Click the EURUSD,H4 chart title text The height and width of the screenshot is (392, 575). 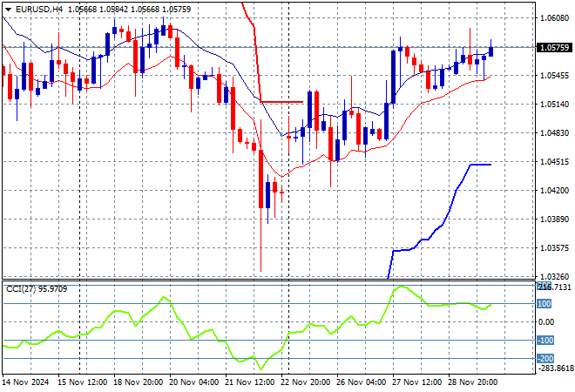(39, 10)
